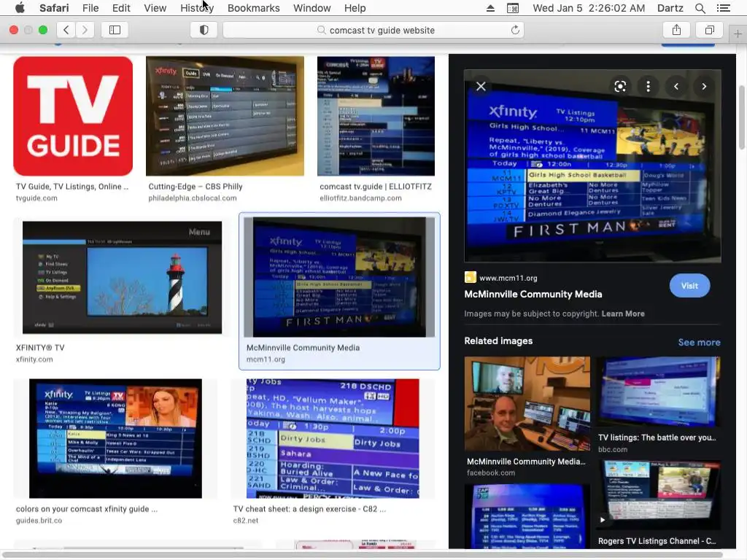Open Spotlight search in menu bar
The width and height of the screenshot is (747, 560).
(700, 8)
